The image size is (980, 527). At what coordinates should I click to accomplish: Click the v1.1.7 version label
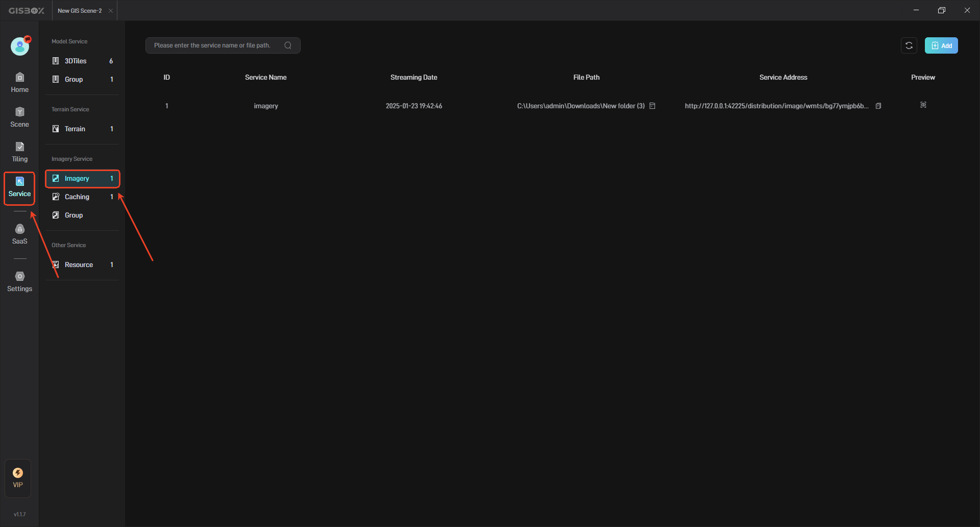tap(19, 514)
